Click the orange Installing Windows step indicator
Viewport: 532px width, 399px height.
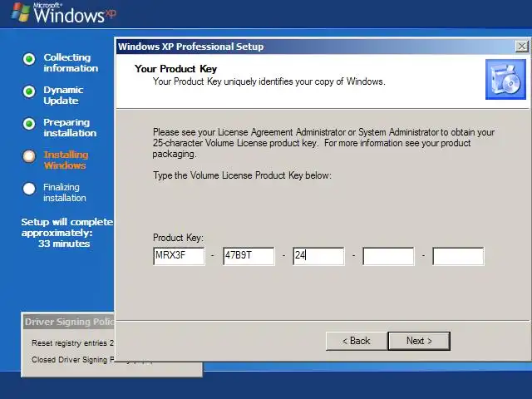click(29, 156)
